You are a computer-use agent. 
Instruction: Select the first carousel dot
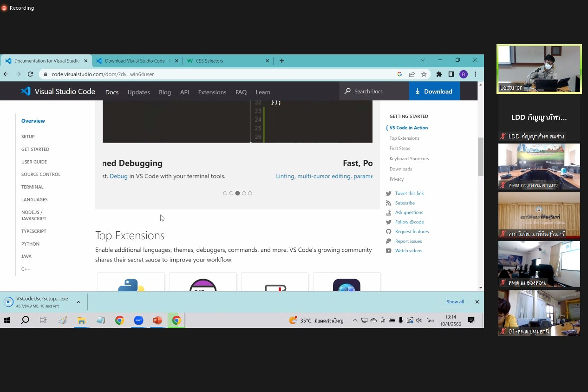click(225, 193)
